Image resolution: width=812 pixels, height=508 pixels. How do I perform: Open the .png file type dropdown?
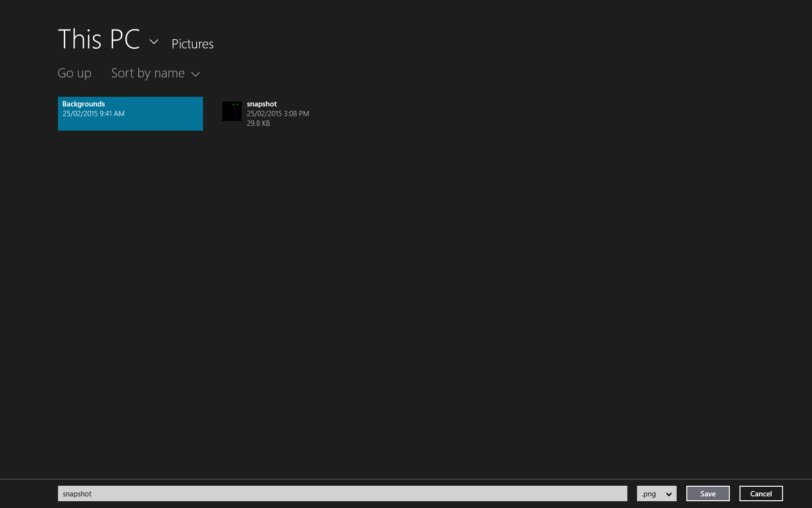pyautogui.click(x=656, y=493)
